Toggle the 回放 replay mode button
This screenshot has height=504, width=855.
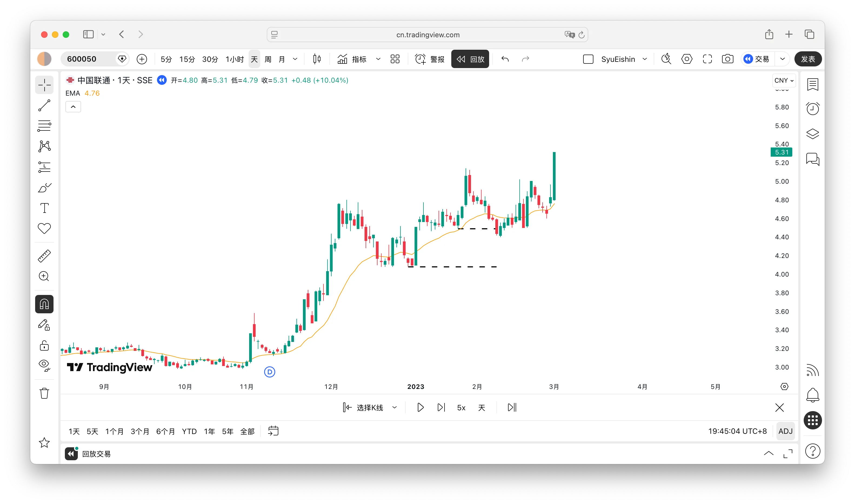tap(470, 59)
